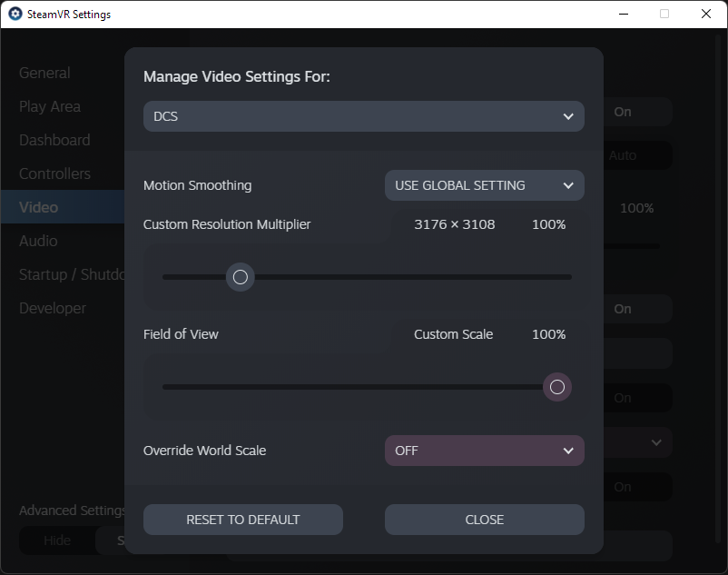Open the DCS application selector dropdown
Screen dimensions: 728x575
pos(363,116)
